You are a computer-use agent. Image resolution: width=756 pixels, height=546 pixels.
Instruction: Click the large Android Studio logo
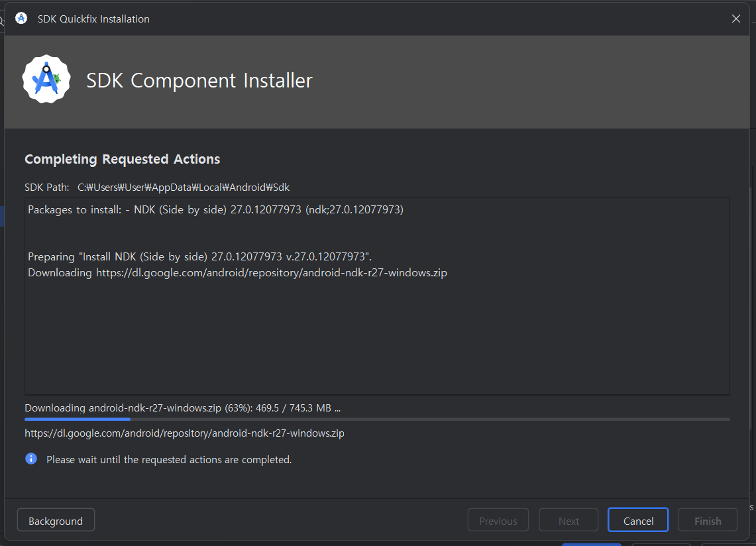(46, 79)
